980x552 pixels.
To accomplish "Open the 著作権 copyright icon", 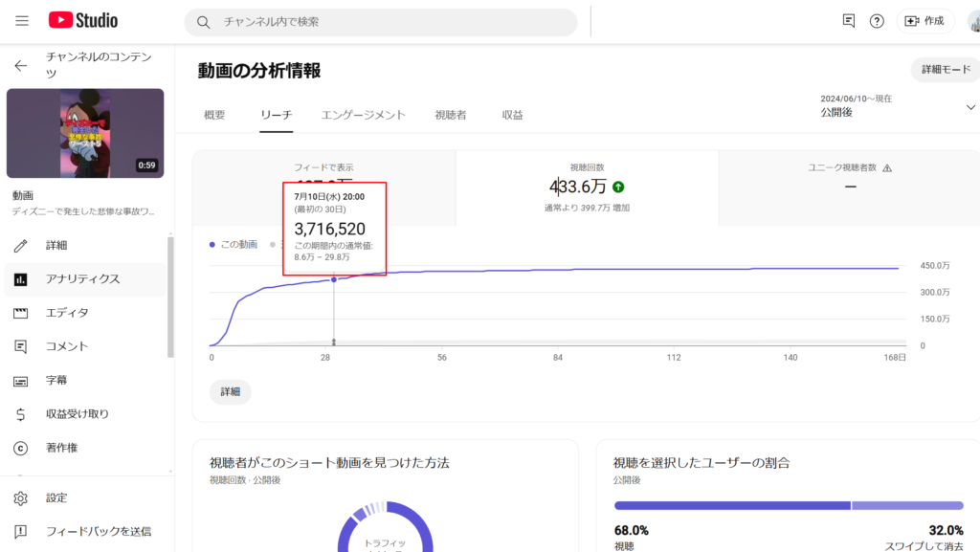I will coord(21,448).
